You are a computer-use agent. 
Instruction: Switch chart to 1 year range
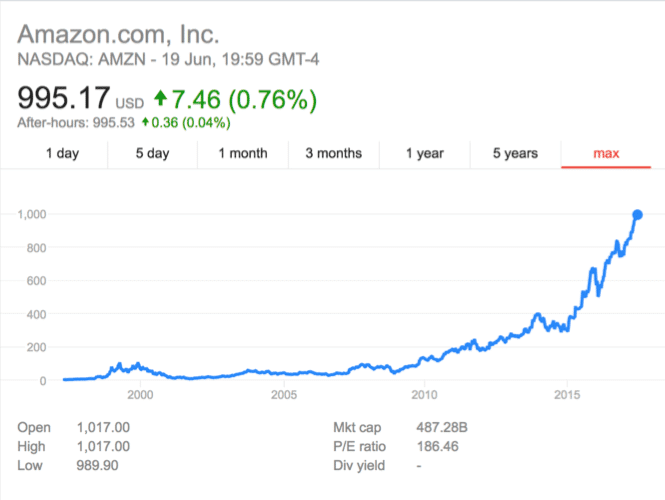pos(425,153)
